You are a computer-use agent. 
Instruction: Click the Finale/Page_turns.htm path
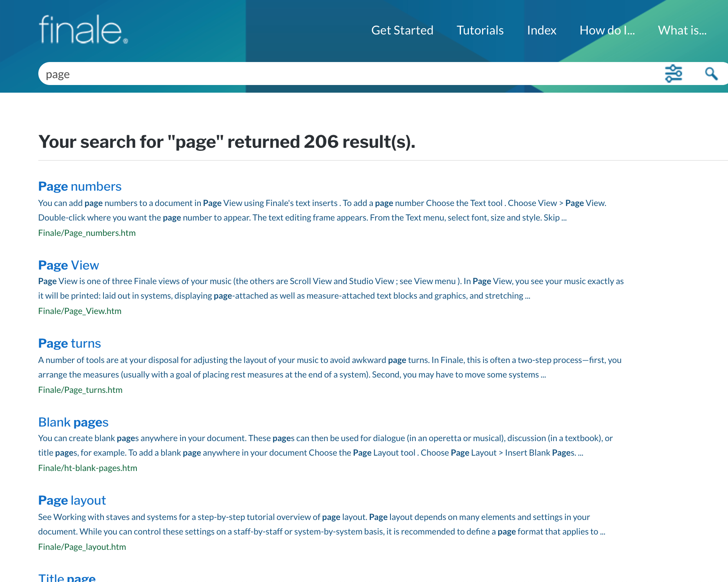click(x=80, y=390)
